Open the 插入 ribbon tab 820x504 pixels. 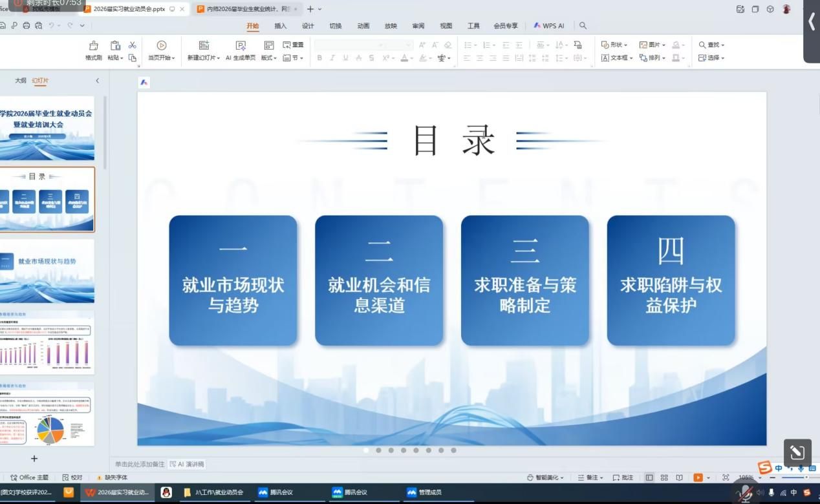point(280,26)
